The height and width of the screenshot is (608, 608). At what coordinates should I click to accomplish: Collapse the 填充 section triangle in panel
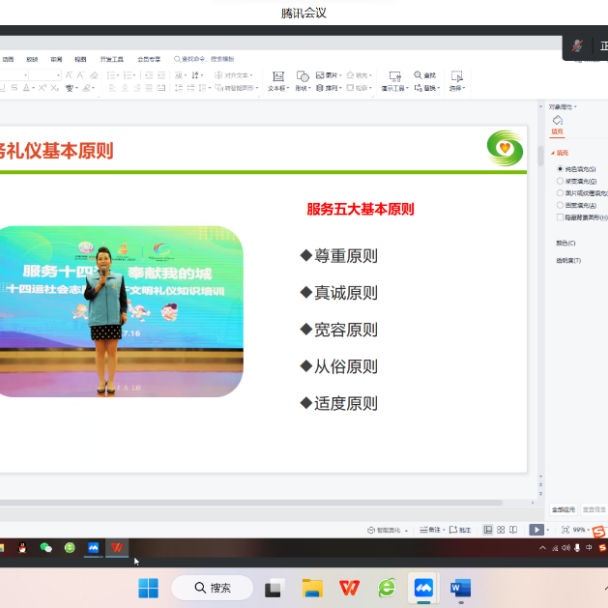[553, 153]
